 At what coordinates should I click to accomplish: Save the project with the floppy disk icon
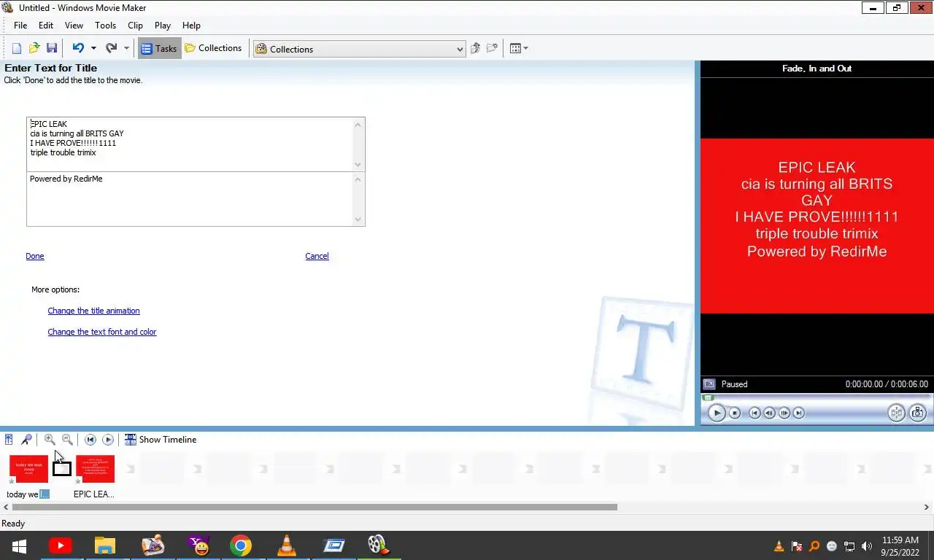coord(52,48)
